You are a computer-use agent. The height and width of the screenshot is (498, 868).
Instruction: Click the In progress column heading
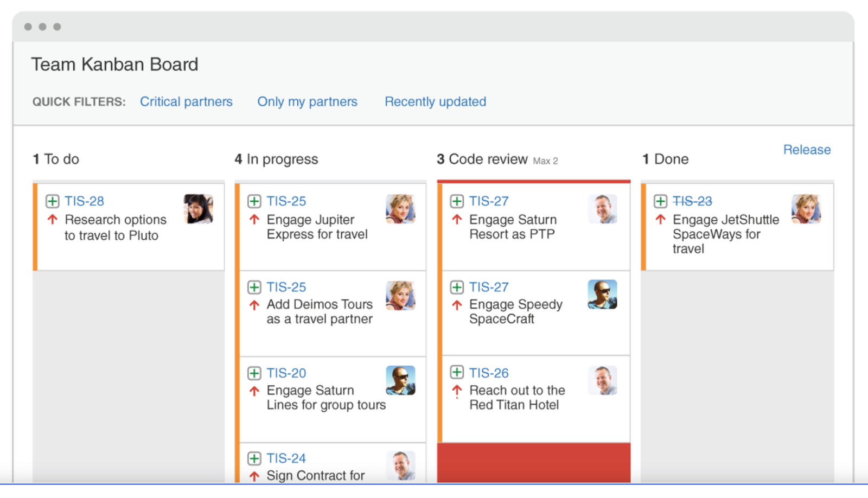(x=282, y=159)
